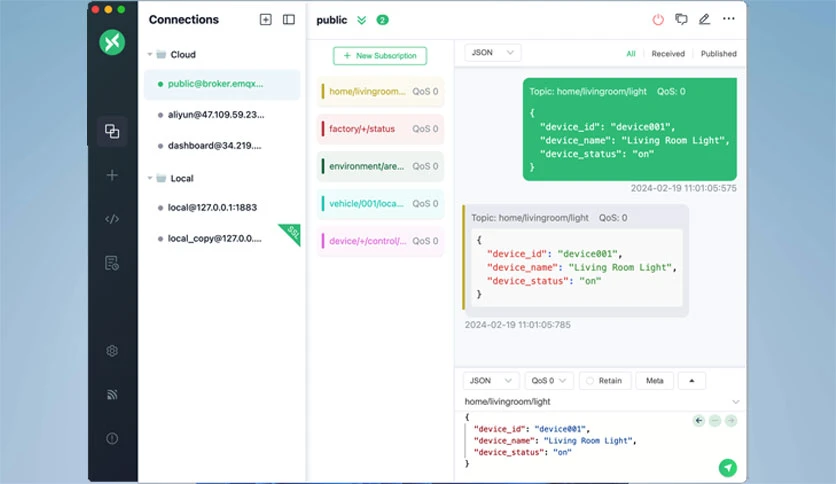836x484 pixels.
Task: Click the MQTTX logo icon
Action: (112, 42)
